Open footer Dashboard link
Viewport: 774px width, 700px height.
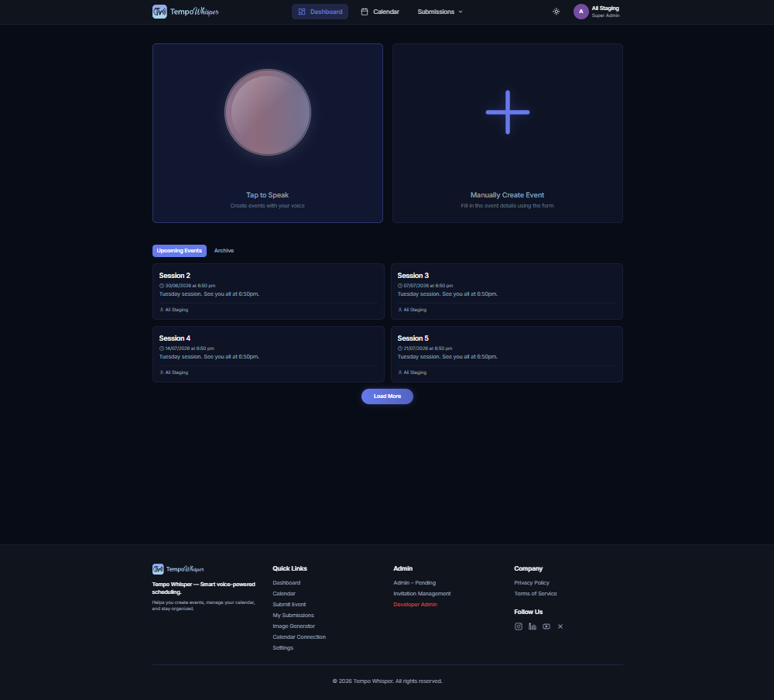pyautogui.click(x=286, y=583)
